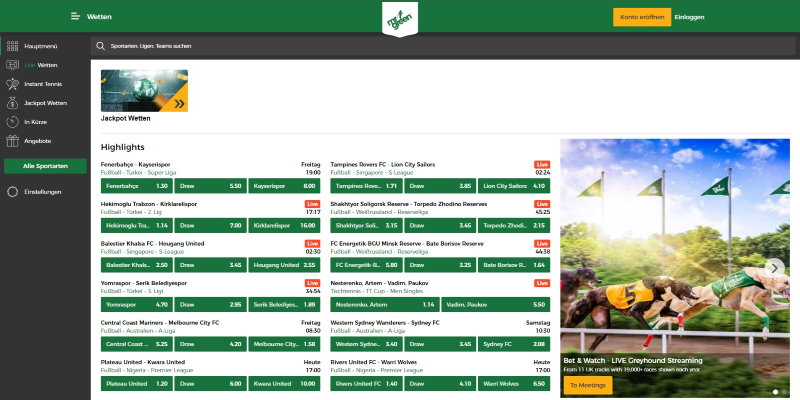
Task: Bet on Warri Wolves at 6.50
Action: [x=514, y=384]
